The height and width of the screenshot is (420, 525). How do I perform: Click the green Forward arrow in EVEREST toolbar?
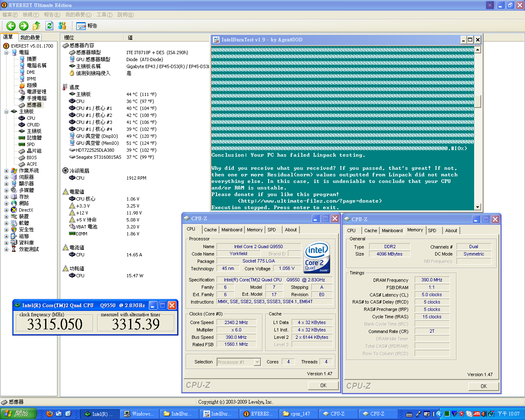click(24, 26)
